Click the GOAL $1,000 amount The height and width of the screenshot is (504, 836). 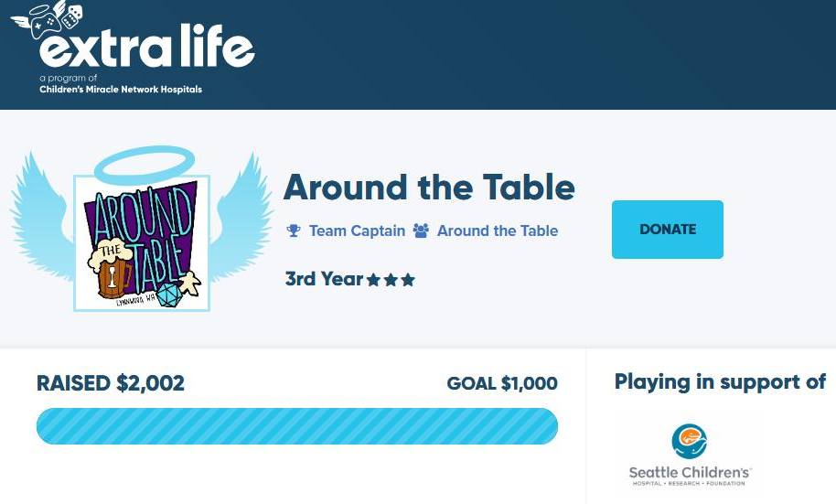[502, 383]
